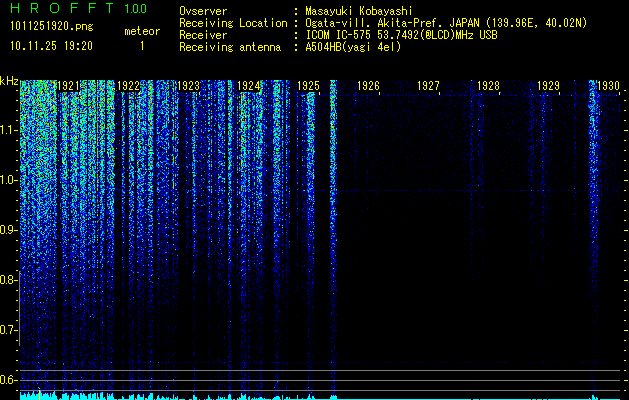The width and height of the screenshot is (629, 400).
Task: Click the ICOM IC-575 receiver text
Action: coord(401,35)
